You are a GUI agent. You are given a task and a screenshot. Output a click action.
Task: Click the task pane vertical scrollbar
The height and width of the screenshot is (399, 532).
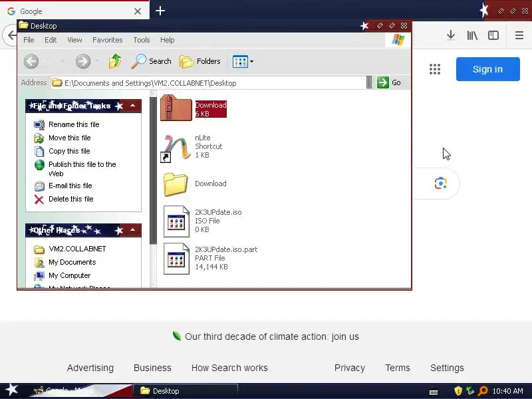[153, 170]
